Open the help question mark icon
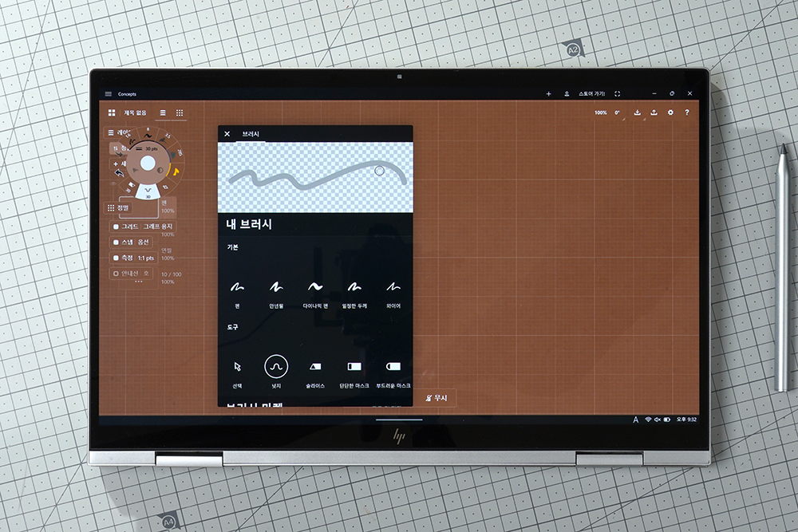Viewport: 798px width, 532px height. coord(686,112)
